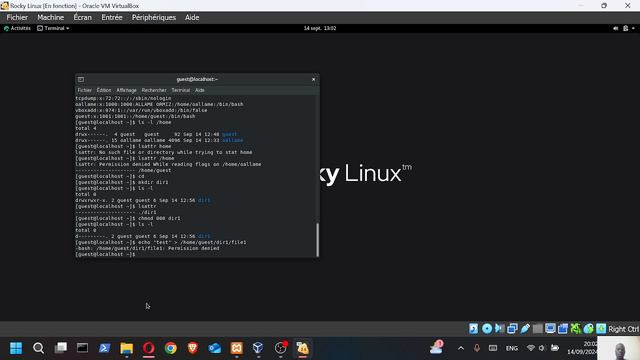The image size is (640, 360).
Task: Click the VirtualBox mouse integration status icon
Action: point(588,329)
